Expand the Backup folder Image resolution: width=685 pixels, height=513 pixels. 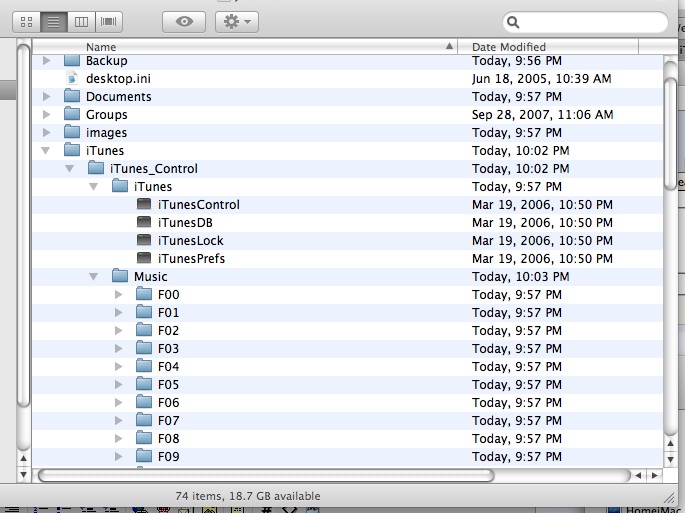coord(46,61)
